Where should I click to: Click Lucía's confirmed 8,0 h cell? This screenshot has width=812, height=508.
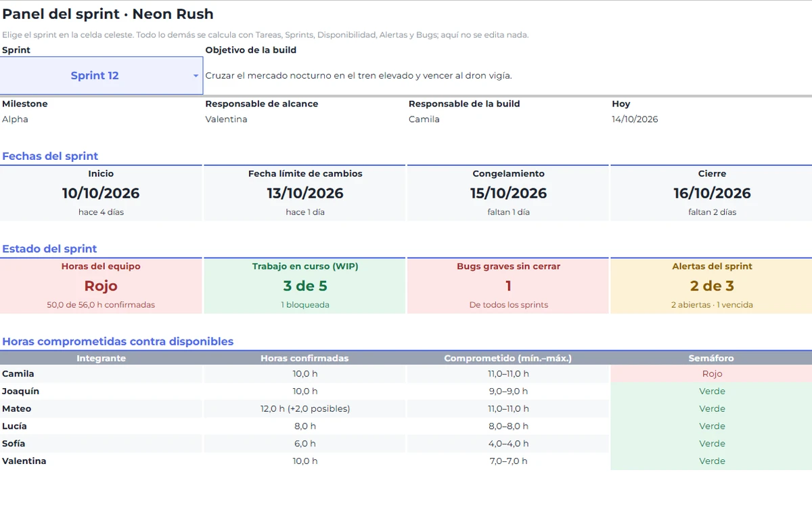[305, 427]
